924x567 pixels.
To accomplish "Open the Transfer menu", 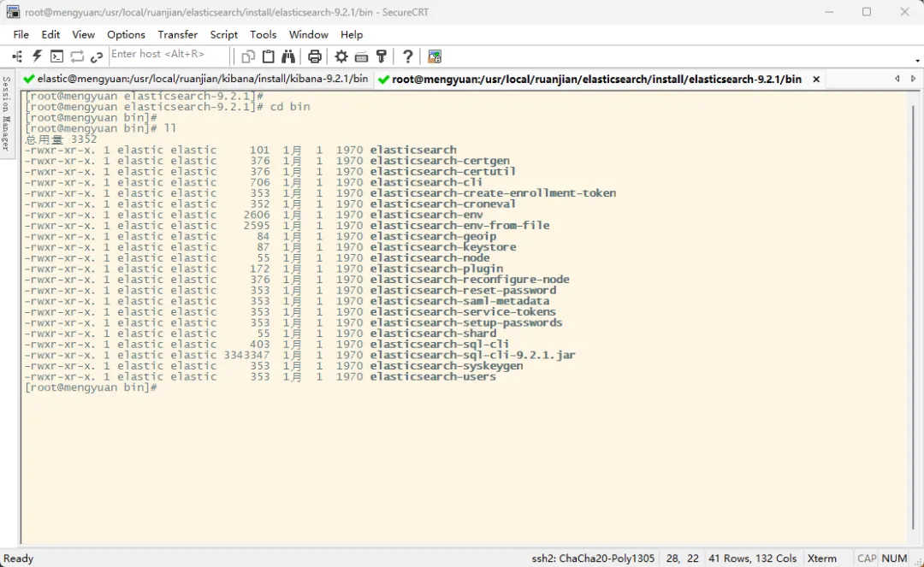I will tap(177, 35).
